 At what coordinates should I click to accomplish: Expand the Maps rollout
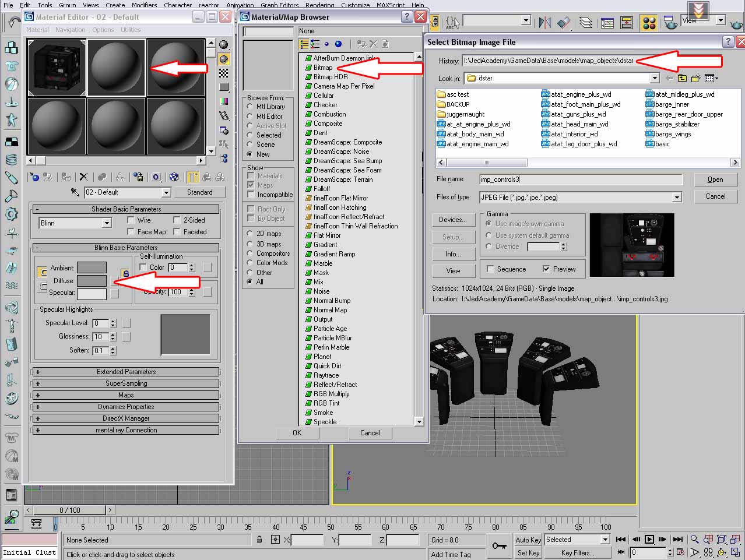pos(126,395)
